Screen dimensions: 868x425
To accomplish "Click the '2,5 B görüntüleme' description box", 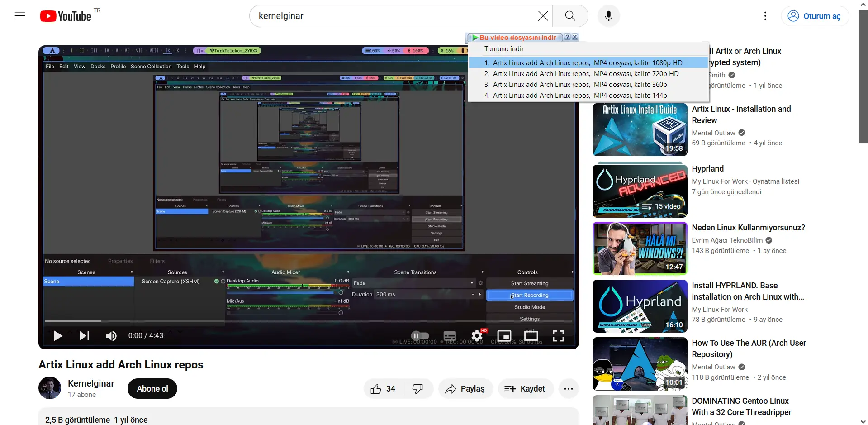I will [308, 416].
